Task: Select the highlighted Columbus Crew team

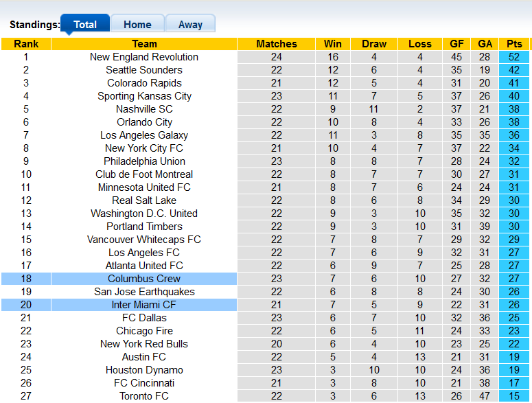Action: [144, 279]
